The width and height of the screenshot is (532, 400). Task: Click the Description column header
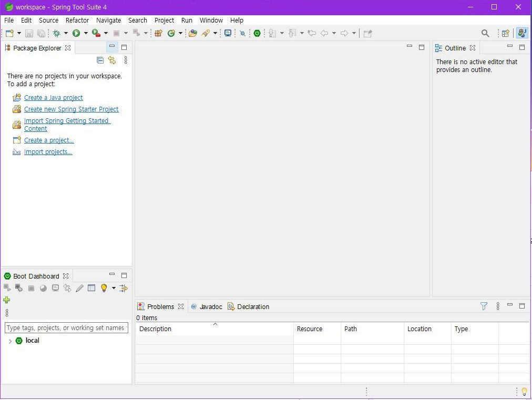[x=214, y=329]
